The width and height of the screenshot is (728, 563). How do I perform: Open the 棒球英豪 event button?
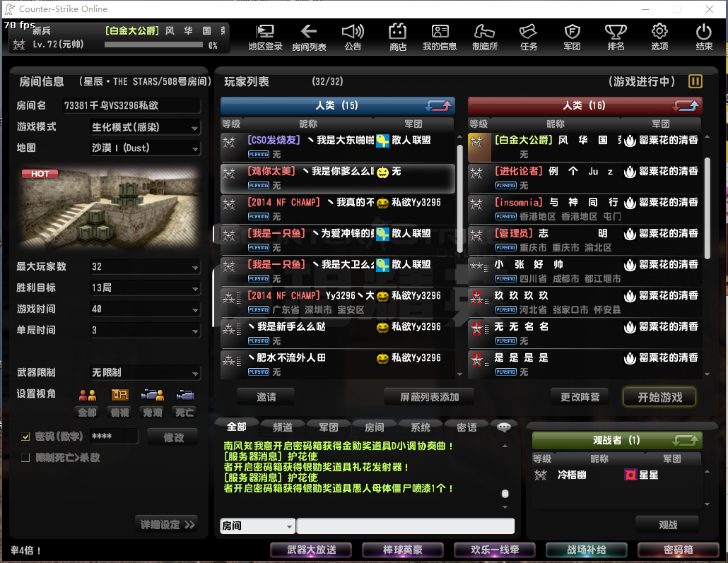point(403,550)
